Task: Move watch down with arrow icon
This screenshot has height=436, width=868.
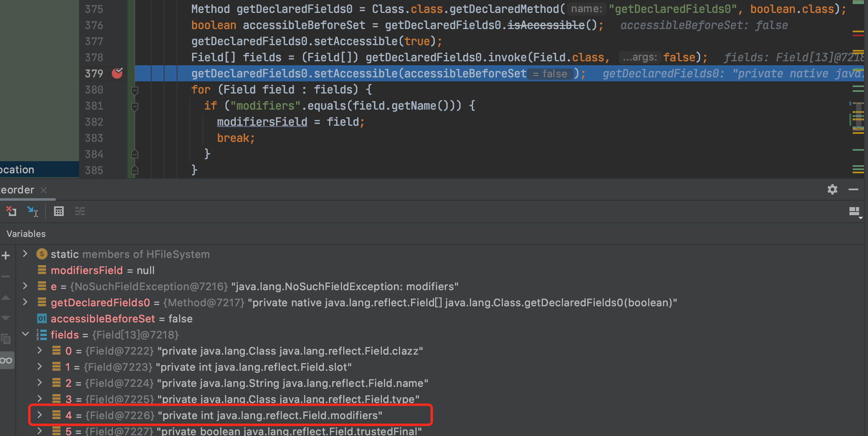Action: coord(6,318)
